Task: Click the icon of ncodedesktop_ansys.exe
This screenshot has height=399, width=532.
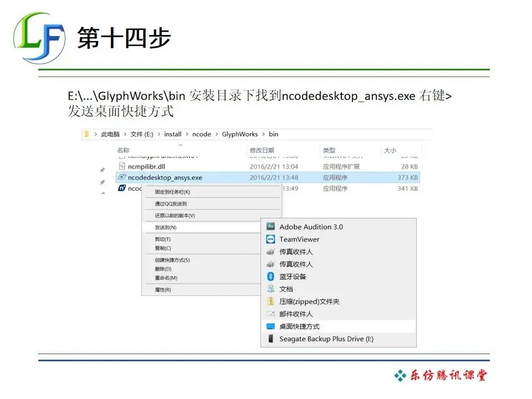Action: tap(122, 177)
